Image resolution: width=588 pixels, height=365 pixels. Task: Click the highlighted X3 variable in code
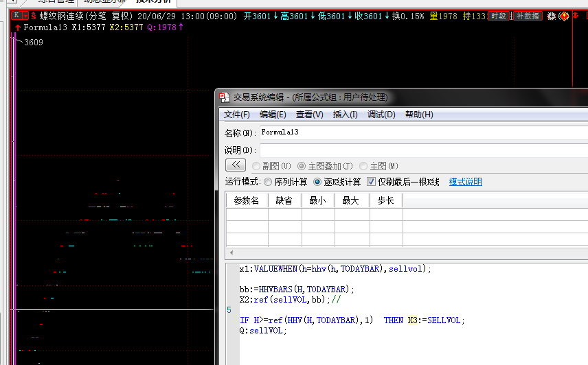coord(413,320)
